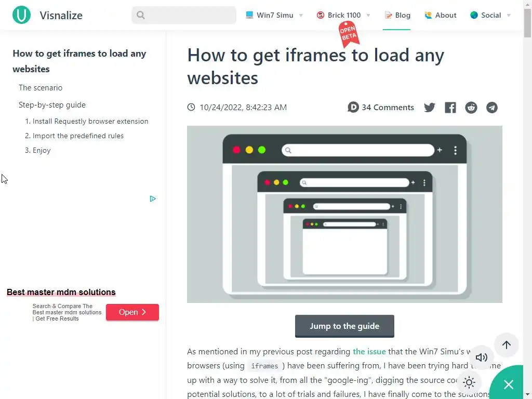532x399 pixels.
Task: Click the 'iframes' inline code text
Action: tap(264, 366)
